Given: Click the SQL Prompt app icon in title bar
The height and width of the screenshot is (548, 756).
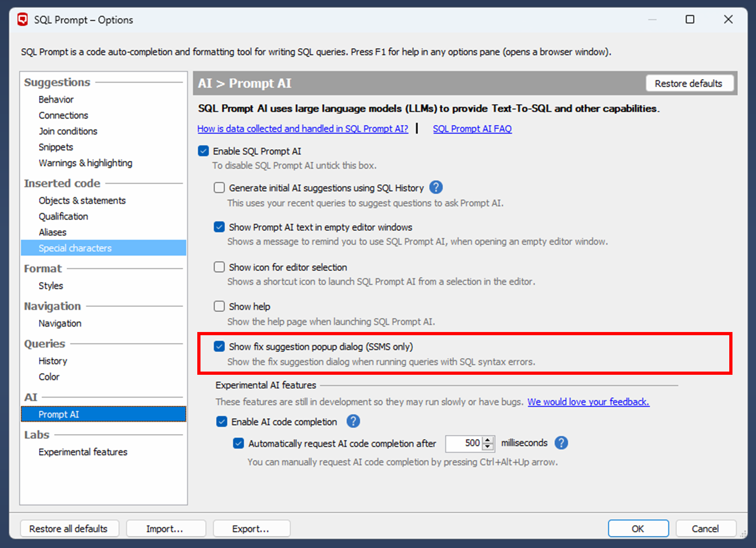Looking at the screenshot, I should tap(22, 20).
